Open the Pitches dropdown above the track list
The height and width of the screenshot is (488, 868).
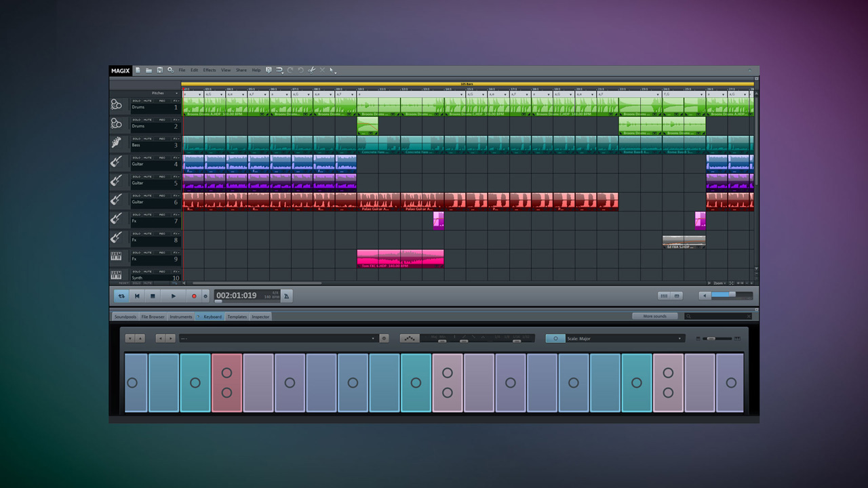pyautogui.click(x=163, y=93)
